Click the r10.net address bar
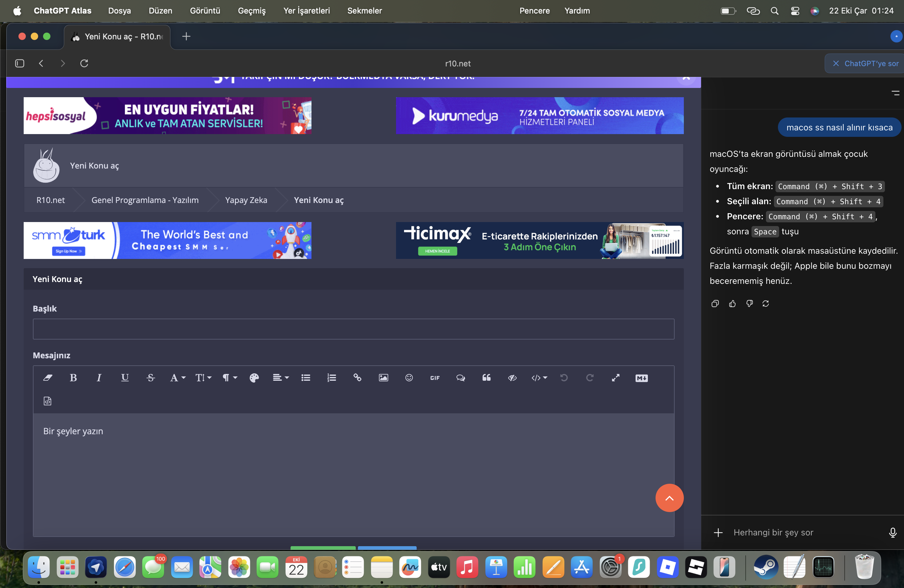 click(x=458, y=63)
